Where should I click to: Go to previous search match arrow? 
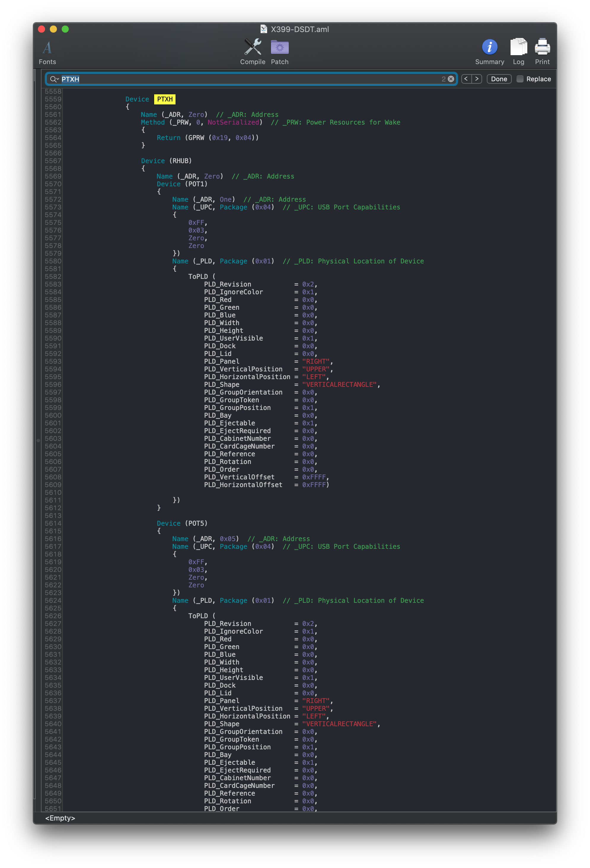[x=466, y=79]
